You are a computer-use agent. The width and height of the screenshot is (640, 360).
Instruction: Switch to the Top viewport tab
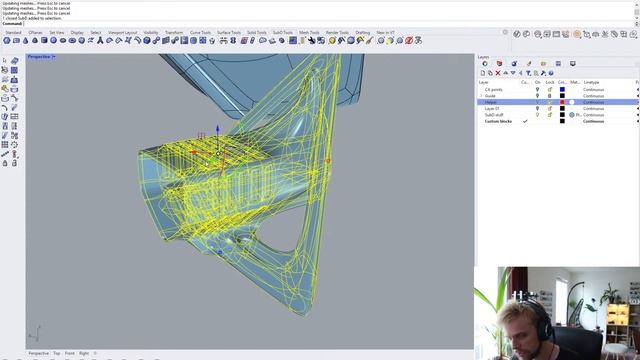57,353
